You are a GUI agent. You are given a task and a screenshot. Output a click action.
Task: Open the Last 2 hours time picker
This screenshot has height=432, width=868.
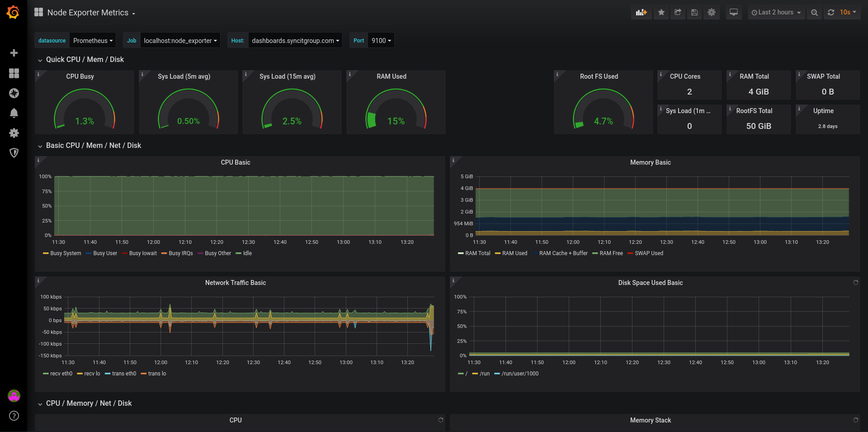tap(776, 13)
